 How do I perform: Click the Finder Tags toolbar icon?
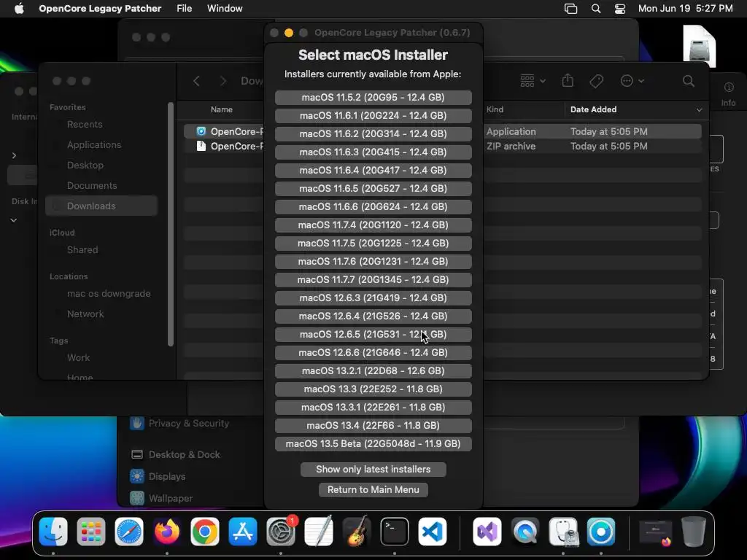pyautogui.click(x=596, y=81)
